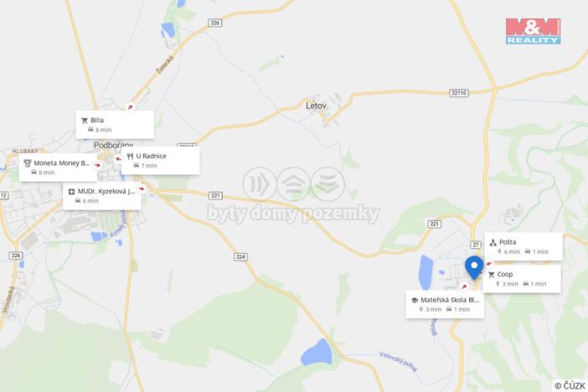The image size is (588, 392).
Task: Click the shopping cart icon beside Coop
Action: pyautogui.click(x=491, y=275)
